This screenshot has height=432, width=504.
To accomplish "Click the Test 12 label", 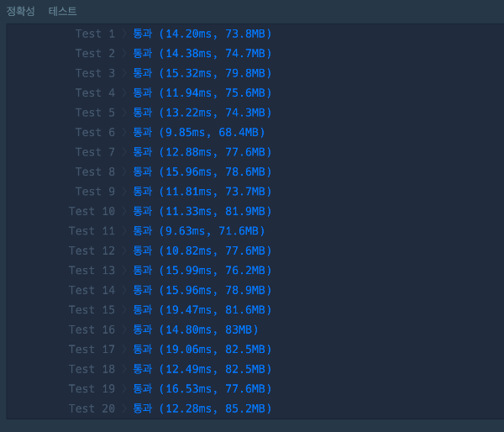I will pyautogui.click(x=92, y=250).
